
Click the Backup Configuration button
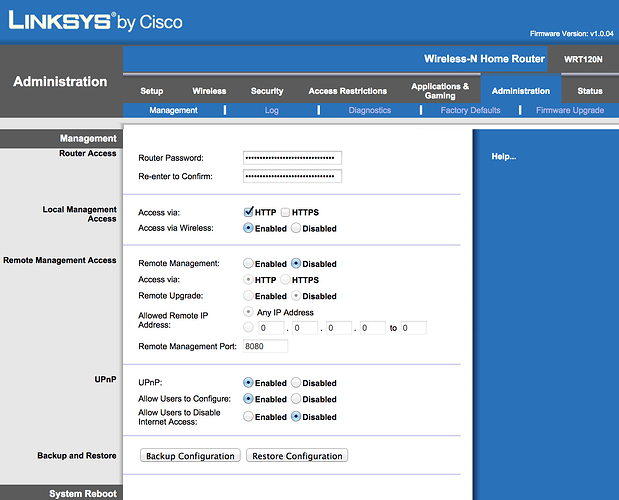(190, 456)
